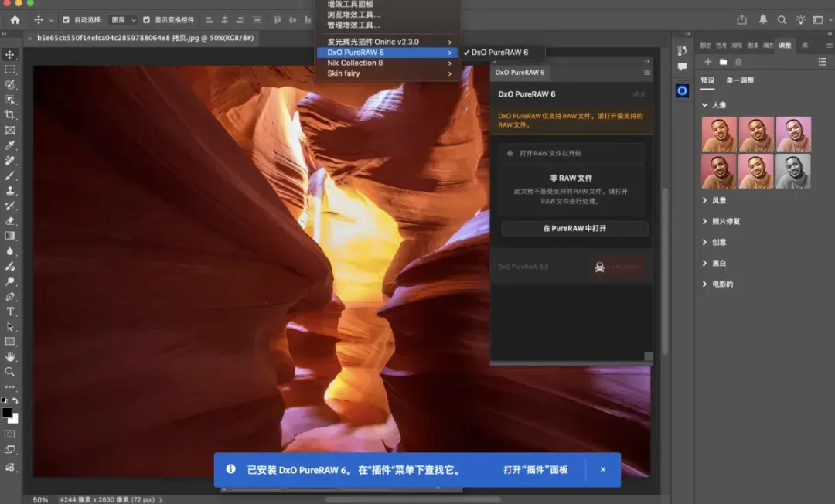Click the Share icon in the options bar
This screenshot has width=835, height=504.
[x=741, y=19]
